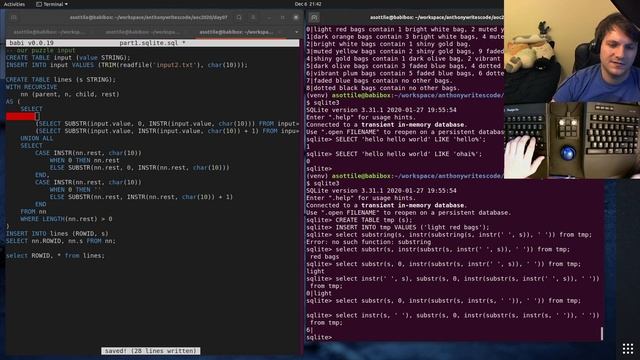Open the Terminal app menu in top bar
This screenshot has height=360, width=640.
pos(52,4)
